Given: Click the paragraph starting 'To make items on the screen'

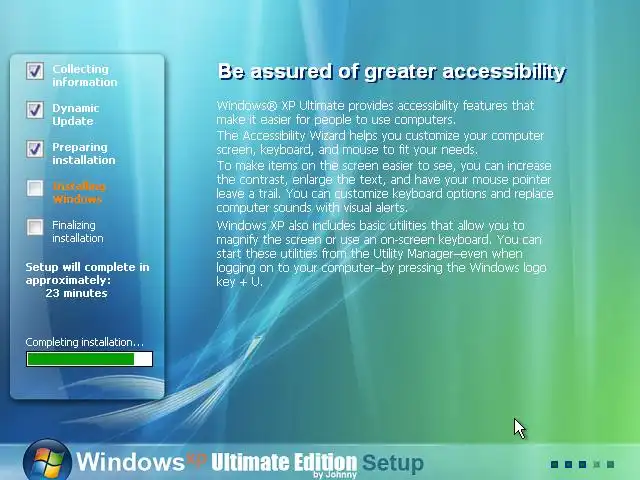Looking at the screenshot, I should coord(385,187).
